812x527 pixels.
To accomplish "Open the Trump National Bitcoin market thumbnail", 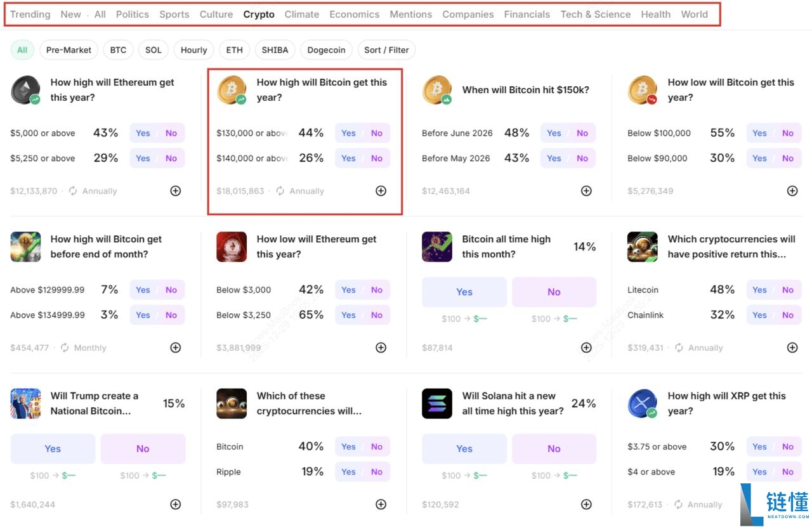I will pyautogui.click(x=26, y=403).
